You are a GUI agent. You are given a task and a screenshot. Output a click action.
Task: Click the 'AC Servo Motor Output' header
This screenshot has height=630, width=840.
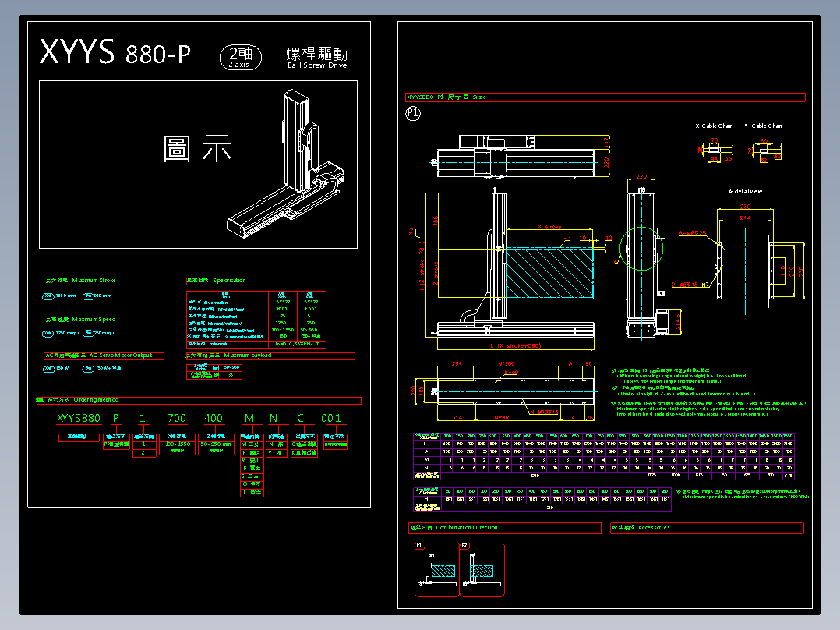point(104,356)
